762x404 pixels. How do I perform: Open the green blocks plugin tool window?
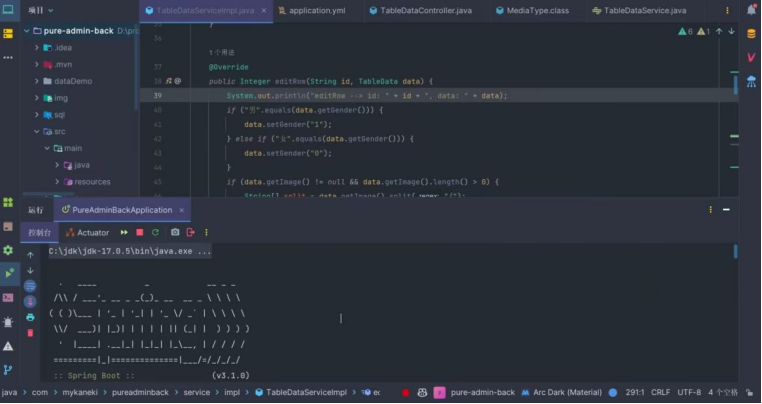coord(8,202)
